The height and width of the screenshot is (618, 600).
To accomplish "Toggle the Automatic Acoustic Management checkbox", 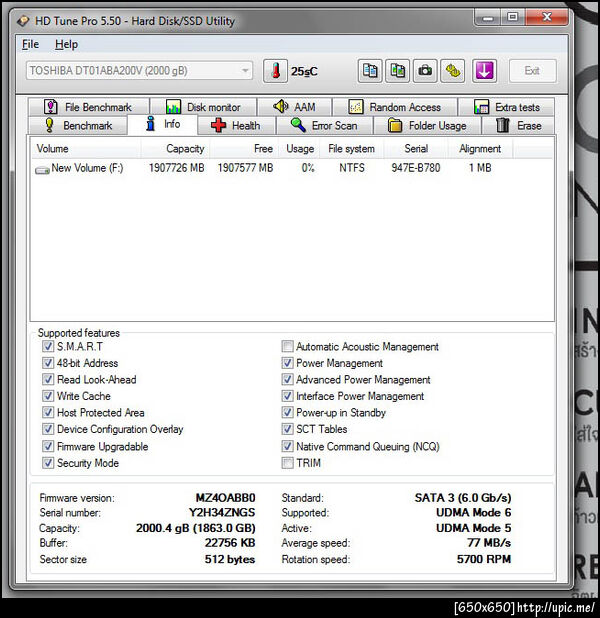I will [x=287, y=346].
